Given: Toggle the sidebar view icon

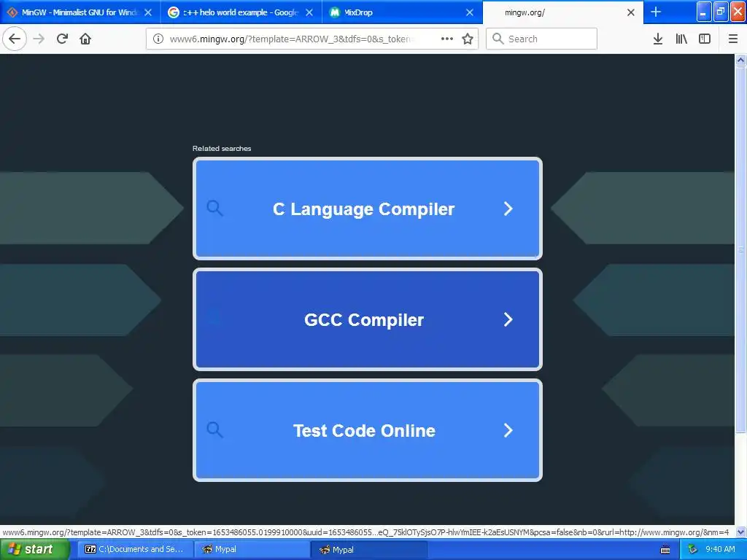Looking at the screenshot, I should tap(705, 39).
